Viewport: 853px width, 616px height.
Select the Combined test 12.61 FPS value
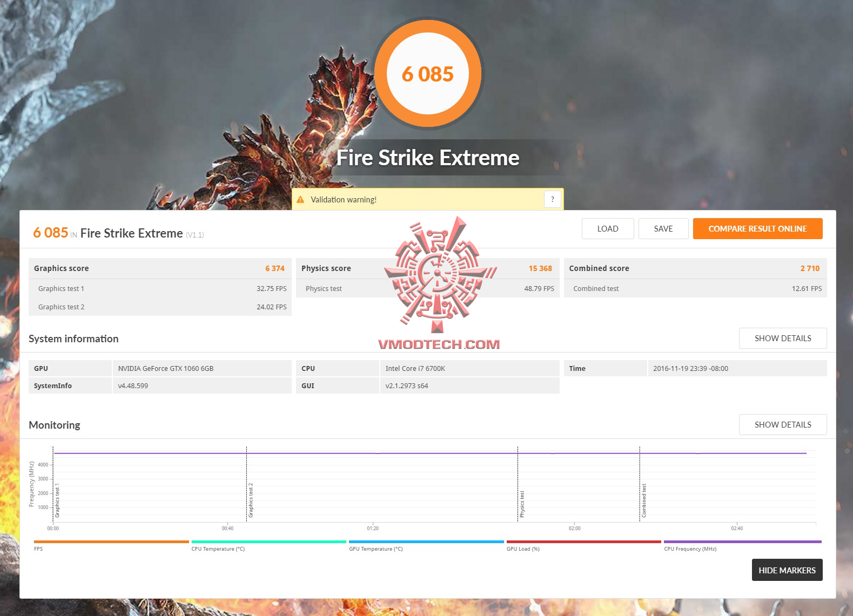807,289
